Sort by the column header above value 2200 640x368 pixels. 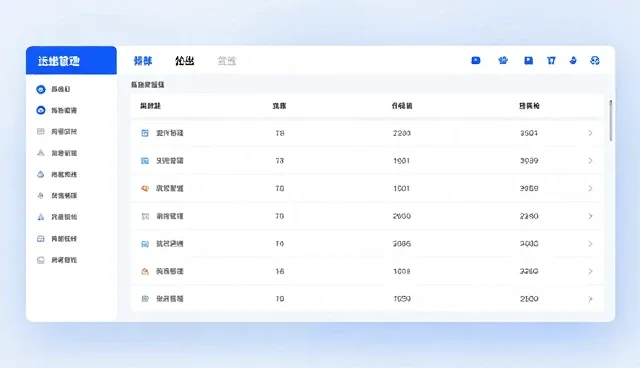[402, 106]
